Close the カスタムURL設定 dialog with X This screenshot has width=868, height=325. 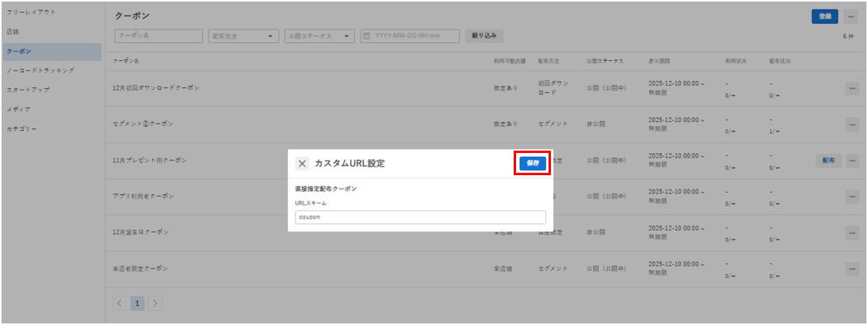coord(302,163)
